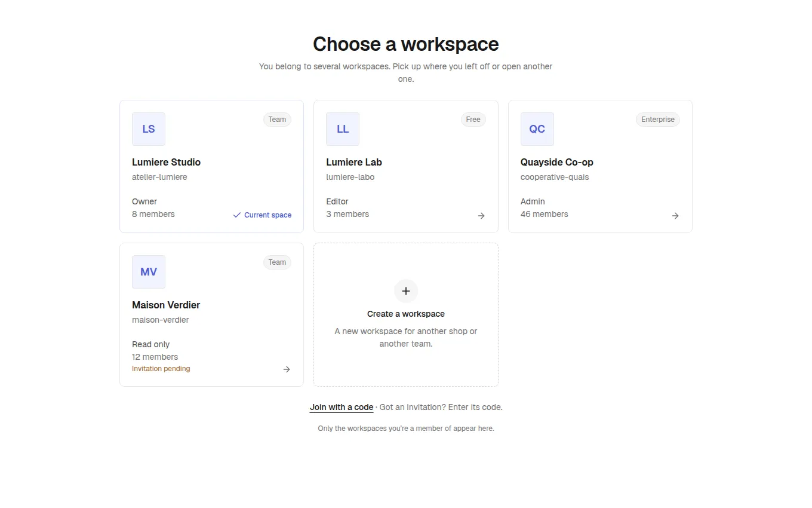Select the Lumiere Studio workspace title

tap(166, 162)
